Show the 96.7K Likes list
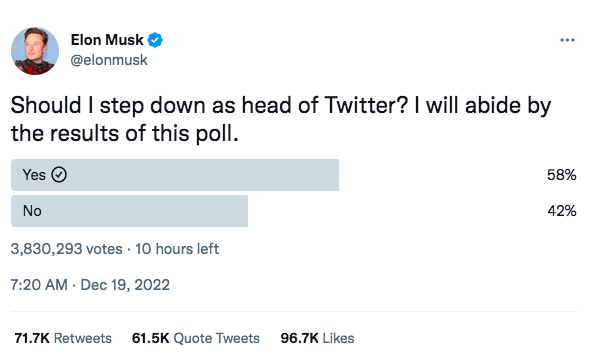Screen dimensions: 593x361 (317, 338)
